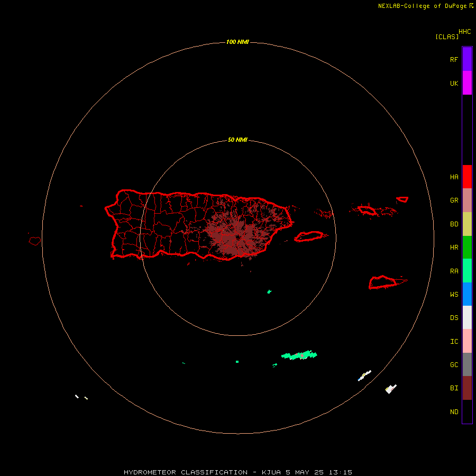Click the WS blue legend swatch
This screenshot has width=476, height=476.
tap(467, 294)
